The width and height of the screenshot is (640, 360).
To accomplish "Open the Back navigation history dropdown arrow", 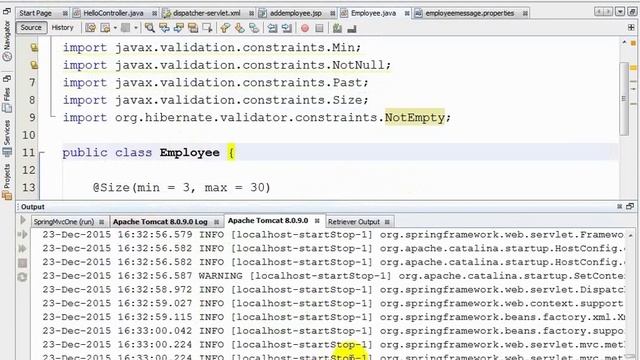I will tap(115, 28).
